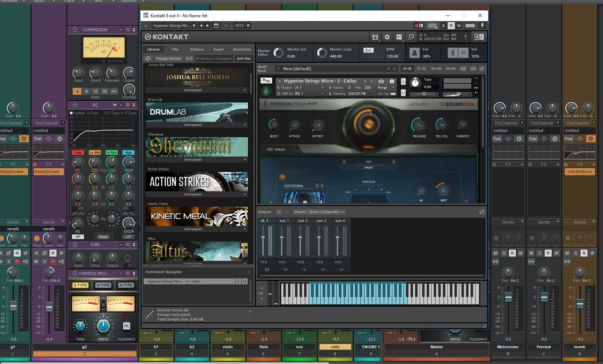
Task: Expand Drum Lab Instruments dropdown
Action: click(245, 125)
